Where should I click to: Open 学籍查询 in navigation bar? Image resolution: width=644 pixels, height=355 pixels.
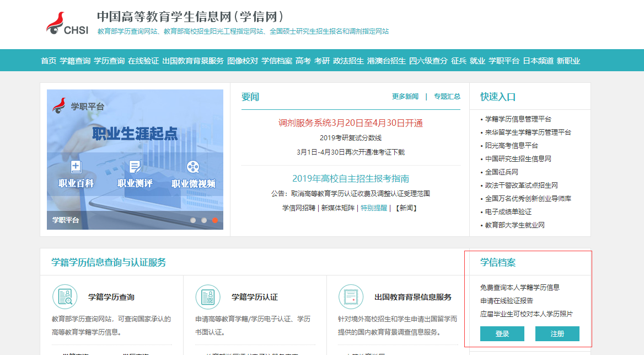(75, 61)
